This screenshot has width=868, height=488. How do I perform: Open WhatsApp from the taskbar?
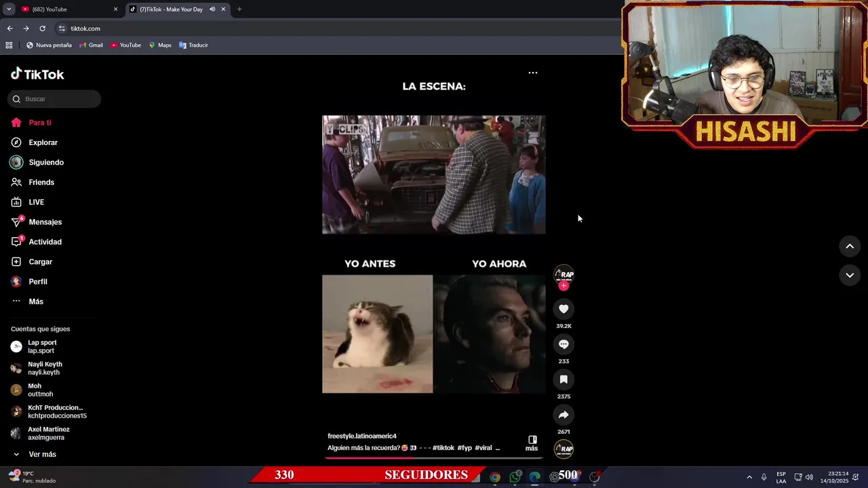pyautogui.click(x=515, y=477)
